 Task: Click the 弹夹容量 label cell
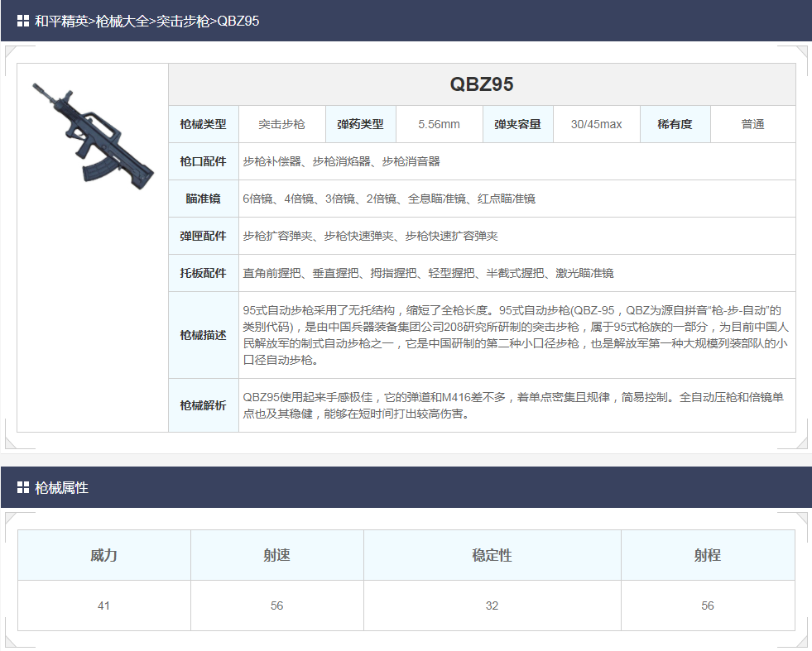518,124
